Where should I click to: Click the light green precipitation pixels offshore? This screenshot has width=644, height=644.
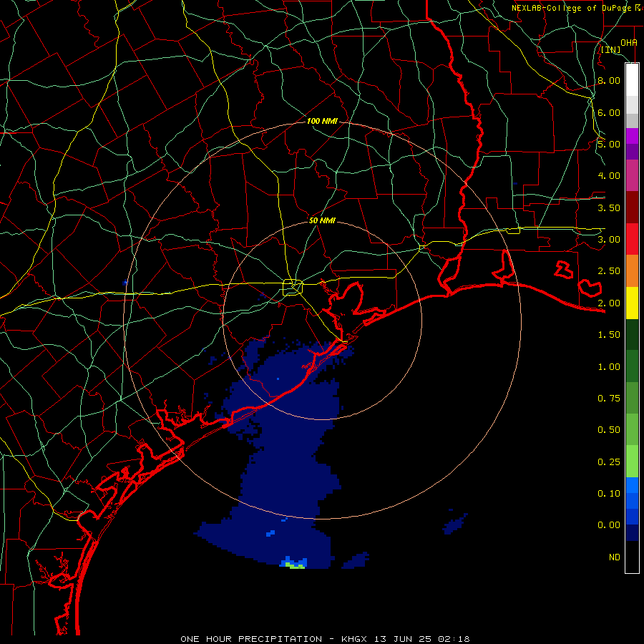pos(295,566)
